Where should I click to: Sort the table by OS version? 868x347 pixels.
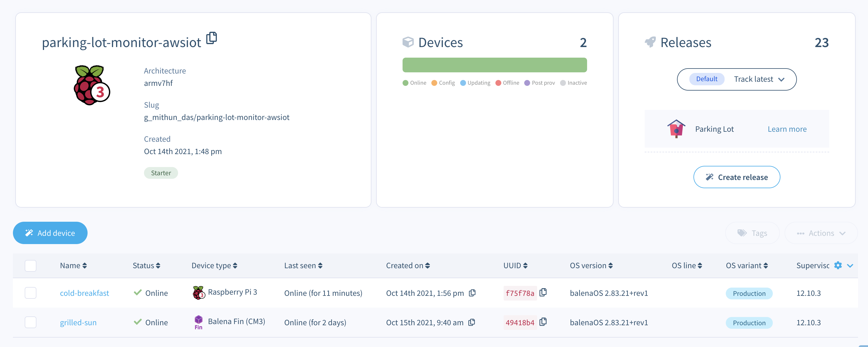(x=611, y=265)
